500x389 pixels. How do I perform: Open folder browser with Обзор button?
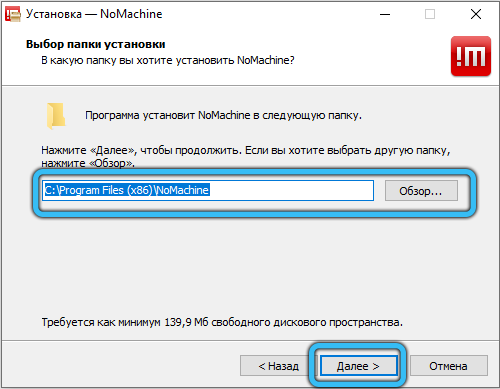click(x=421, y=191)
